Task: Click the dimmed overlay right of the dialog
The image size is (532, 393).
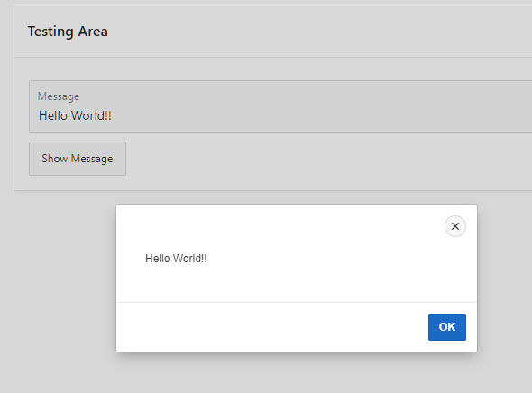Action: (505, 278)
